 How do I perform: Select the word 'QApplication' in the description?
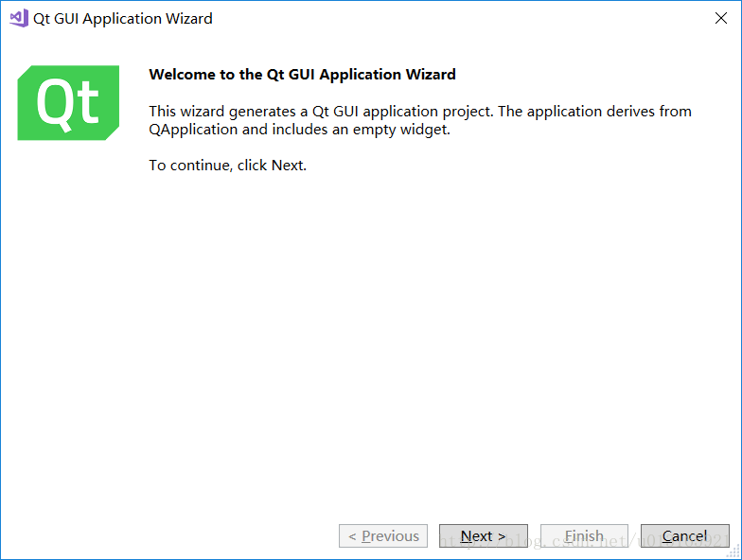[x=193, y=130]
